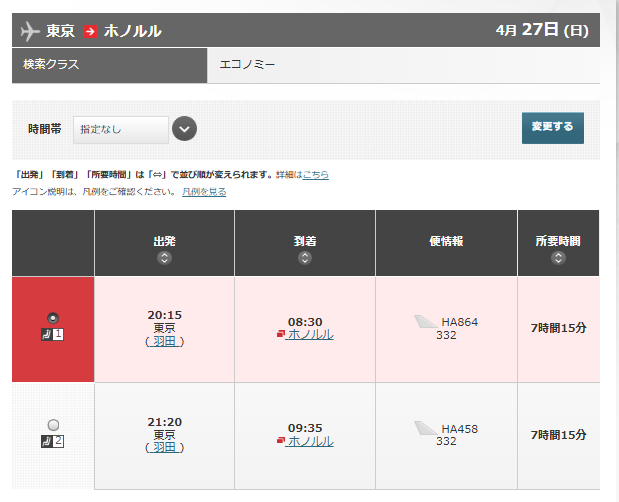
Task: Click 羽田 airport link for 20:15 flight
Action: pos(165,340)
